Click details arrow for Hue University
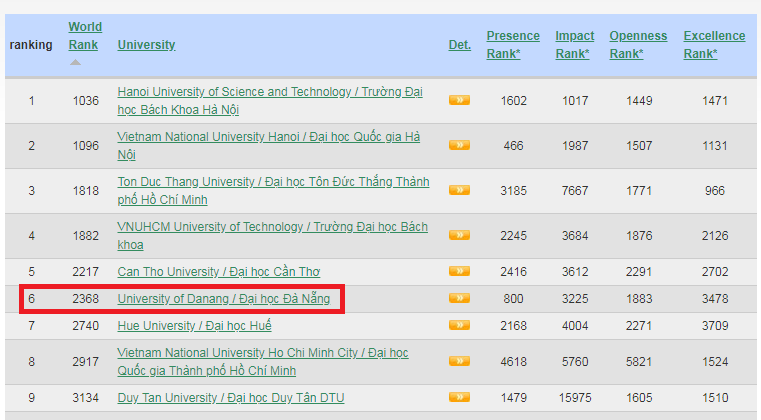 coord(459,325)
